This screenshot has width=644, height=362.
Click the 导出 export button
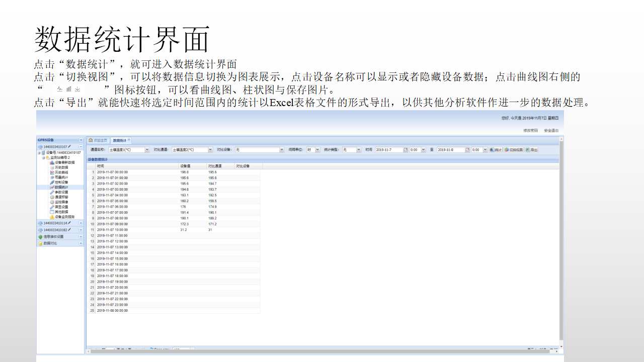click(531, 150)
